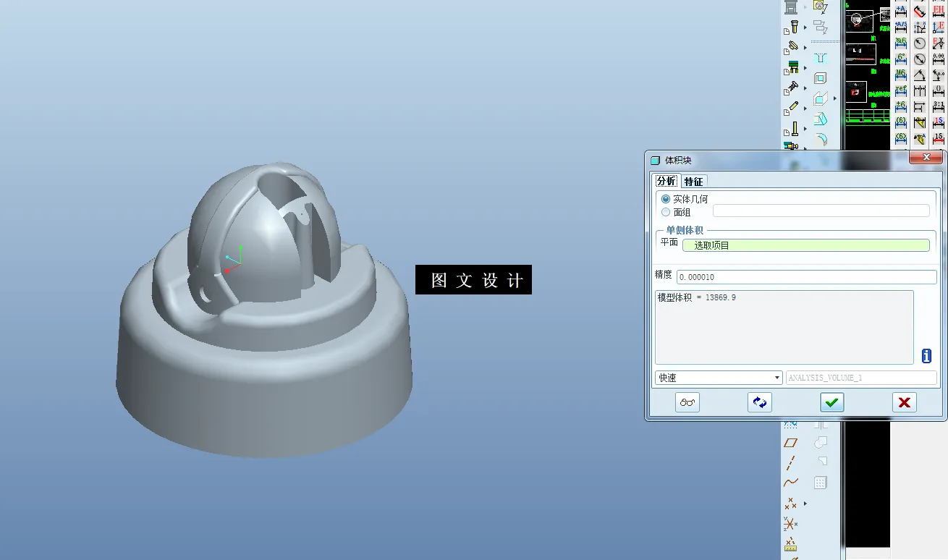Confirm the analysis with the green checkmark
948x560 pixels.
(x=831, y=402)
